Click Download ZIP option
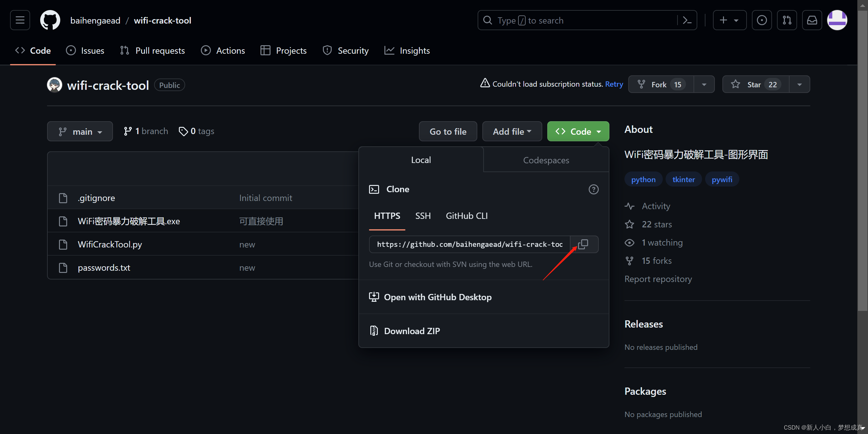The image size is (868, 434). point(411,331)
